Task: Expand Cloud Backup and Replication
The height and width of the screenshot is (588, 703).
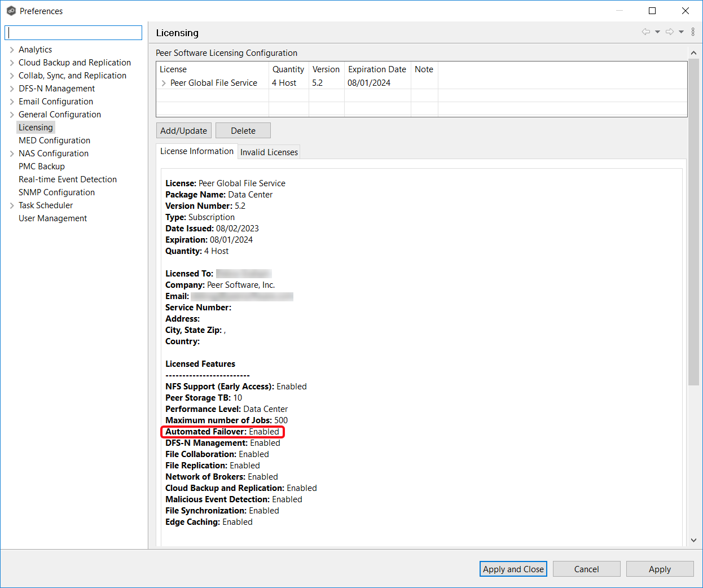Action: 11,62
